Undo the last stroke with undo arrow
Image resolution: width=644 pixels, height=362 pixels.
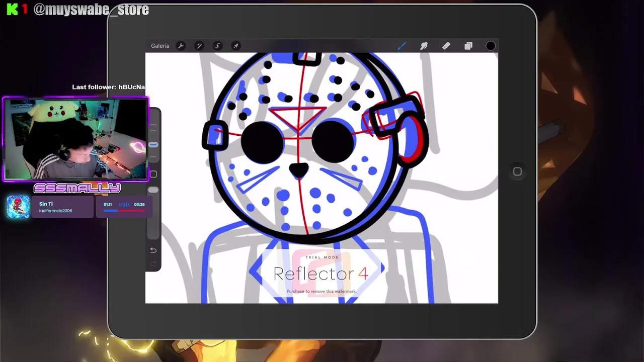[153, 250]
